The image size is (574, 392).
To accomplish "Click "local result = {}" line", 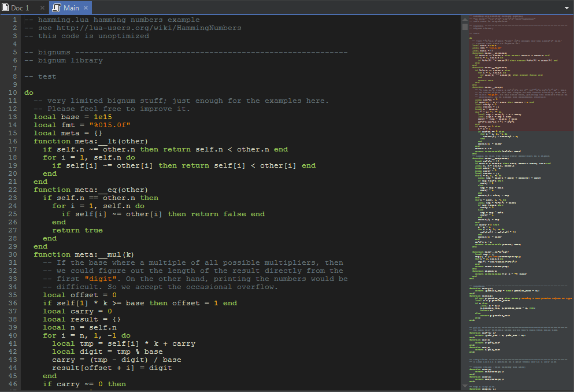I will click(82, 319).
